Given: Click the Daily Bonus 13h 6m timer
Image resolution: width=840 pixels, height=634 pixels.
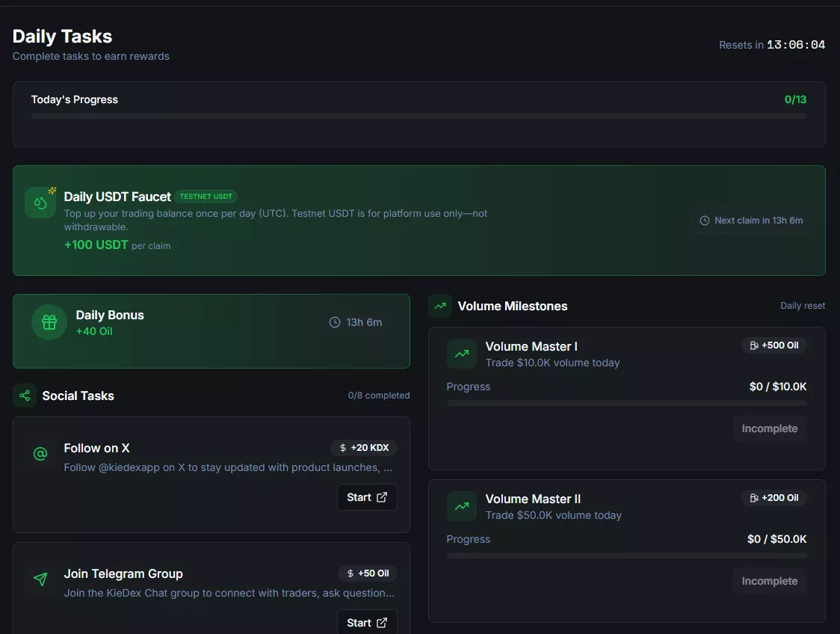Looking at the screenshot, I should (x=356, y=322).
